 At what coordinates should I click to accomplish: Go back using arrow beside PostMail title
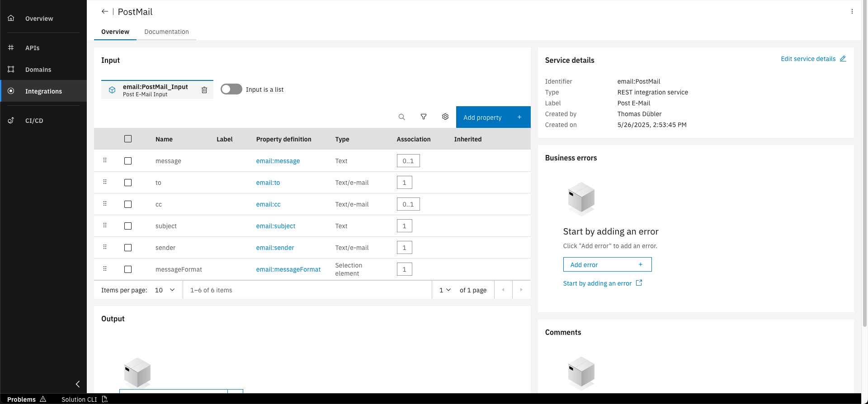click(105, 11)
